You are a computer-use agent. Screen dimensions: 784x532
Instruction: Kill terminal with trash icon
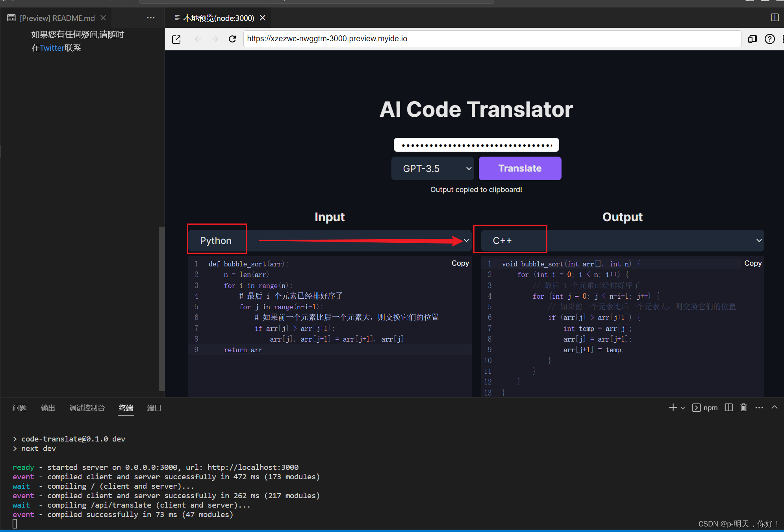tap(743, 408)
